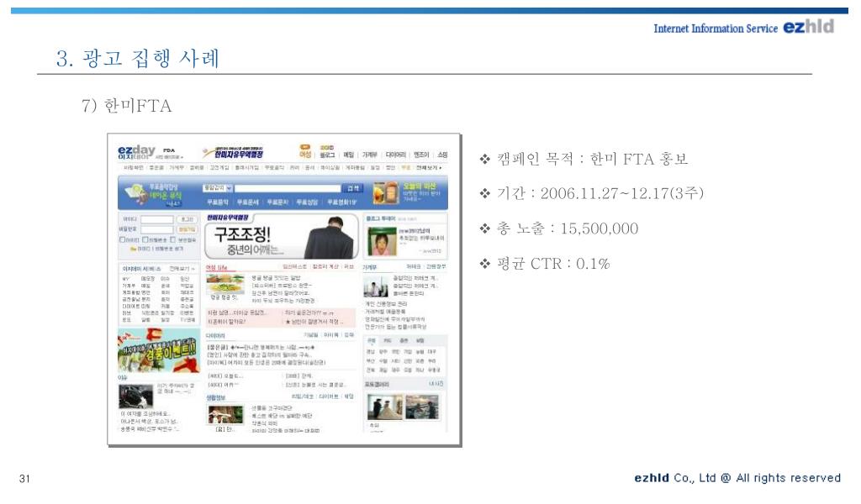This screenshot has width=861, height=504.
Task: Click the orange 여성 menu icon
Action: (x=305, y=152)
